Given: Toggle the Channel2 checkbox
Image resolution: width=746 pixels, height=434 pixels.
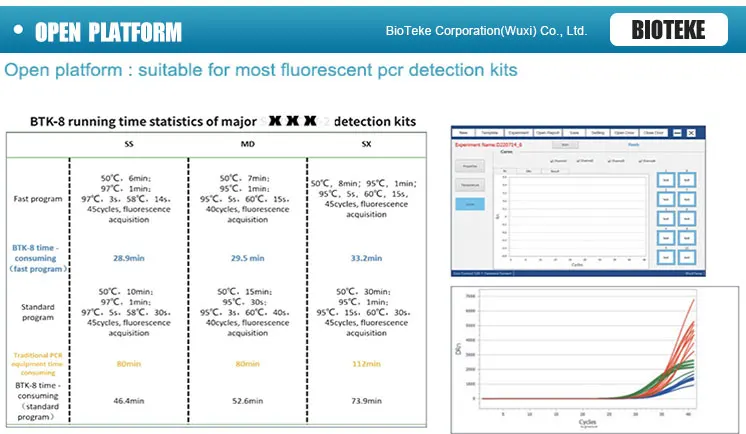Looking at the screenshot, I should 585,161.
